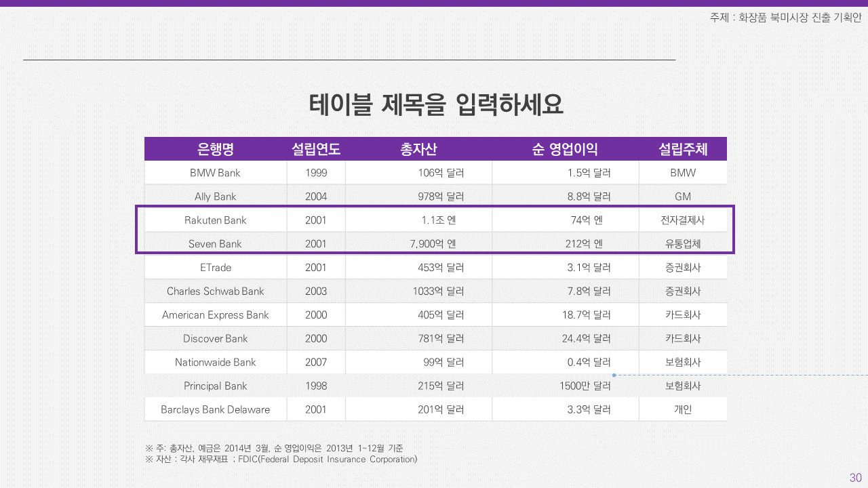Click the GM founder cell
The image size is (868, 488).
[x=683, y=197]
